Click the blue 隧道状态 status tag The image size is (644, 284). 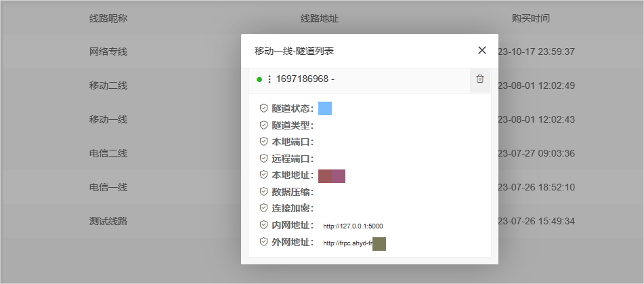click(x=324, y=108)
